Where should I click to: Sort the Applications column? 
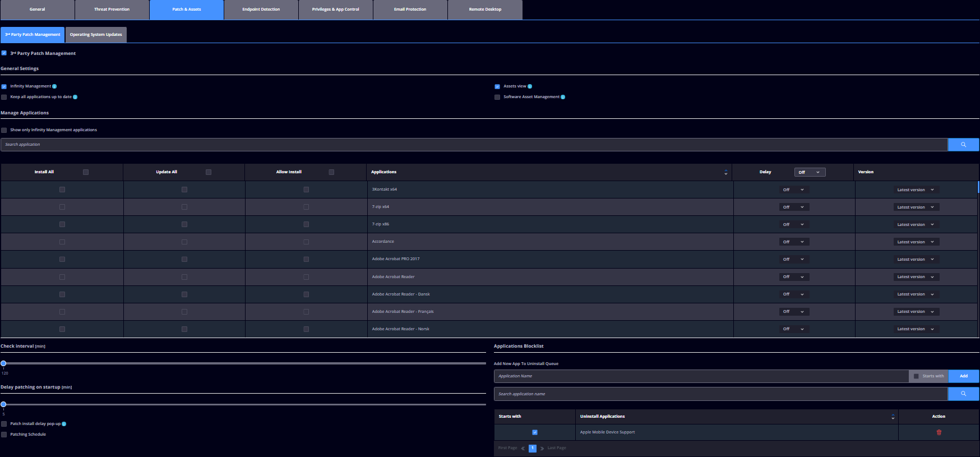click(x=725, y=172)
